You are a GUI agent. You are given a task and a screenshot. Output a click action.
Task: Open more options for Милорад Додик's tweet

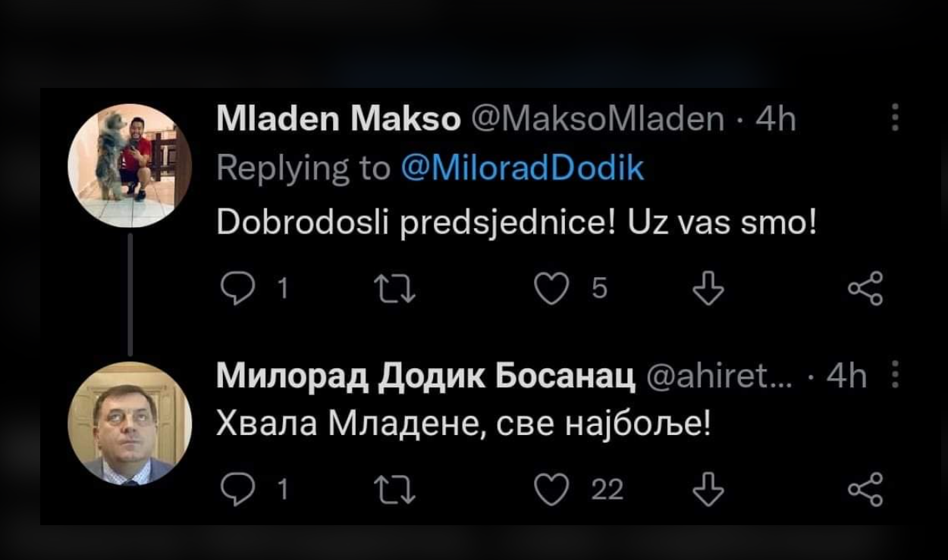pyautogui.click(x=895, y=374)
